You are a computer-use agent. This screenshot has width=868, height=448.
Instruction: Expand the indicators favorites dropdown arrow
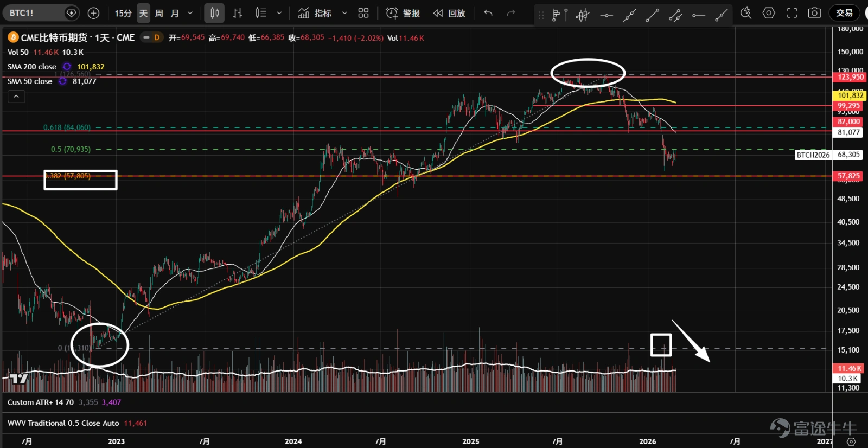click(344, 13)
